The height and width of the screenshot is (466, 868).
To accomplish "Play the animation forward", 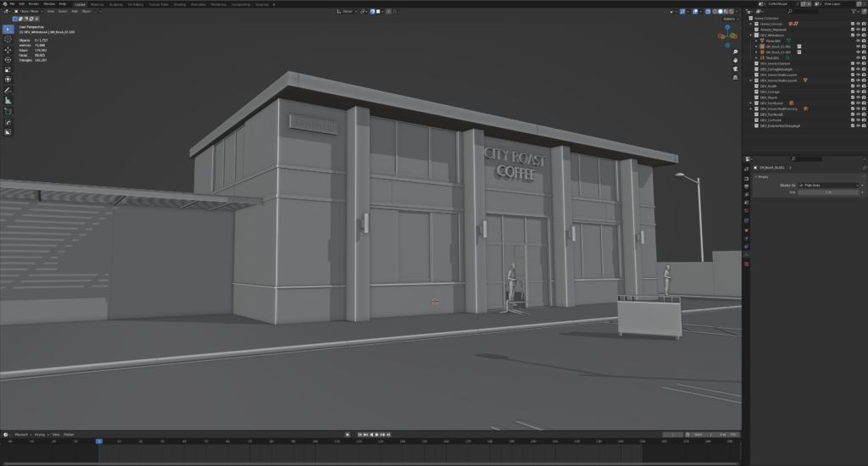I will (377, 435).
